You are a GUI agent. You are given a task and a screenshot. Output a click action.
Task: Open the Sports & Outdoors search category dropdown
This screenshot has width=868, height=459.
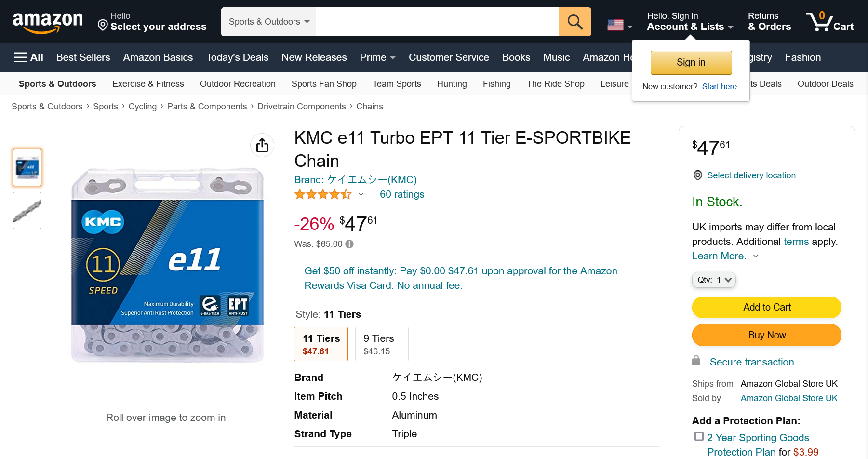[268, 22]
